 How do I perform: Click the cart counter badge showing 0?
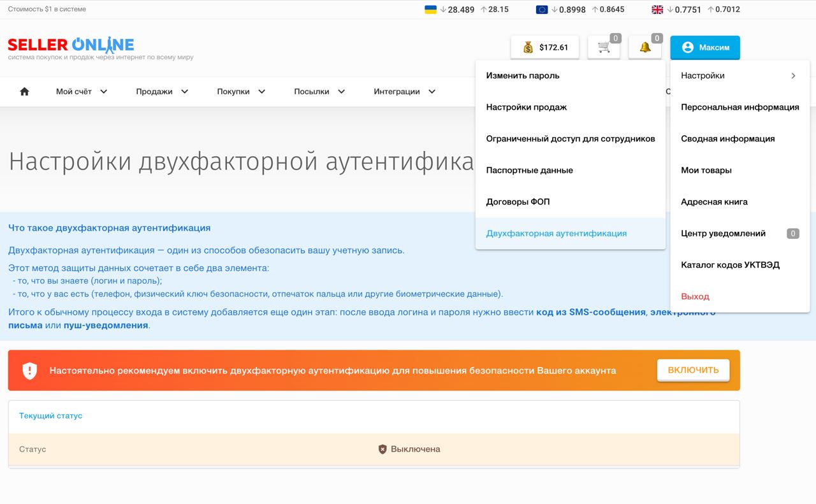(x=615, y=38)
